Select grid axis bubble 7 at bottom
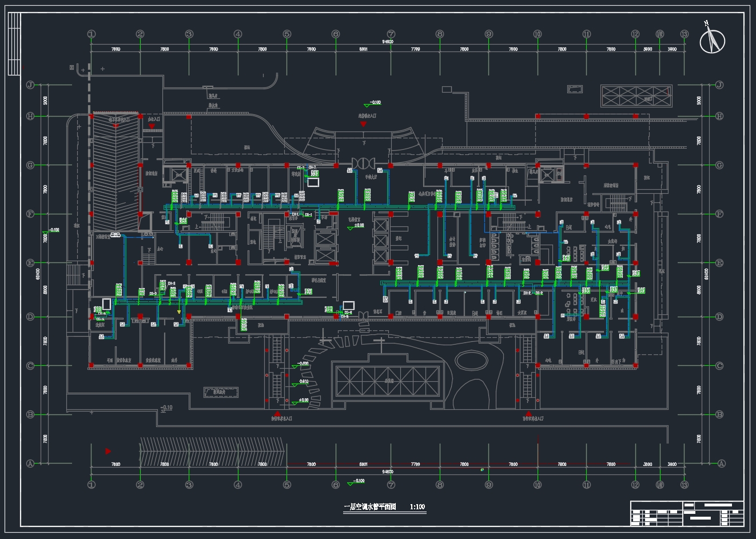The width and height of the screenshot is (756, 539). pos(391,485)
